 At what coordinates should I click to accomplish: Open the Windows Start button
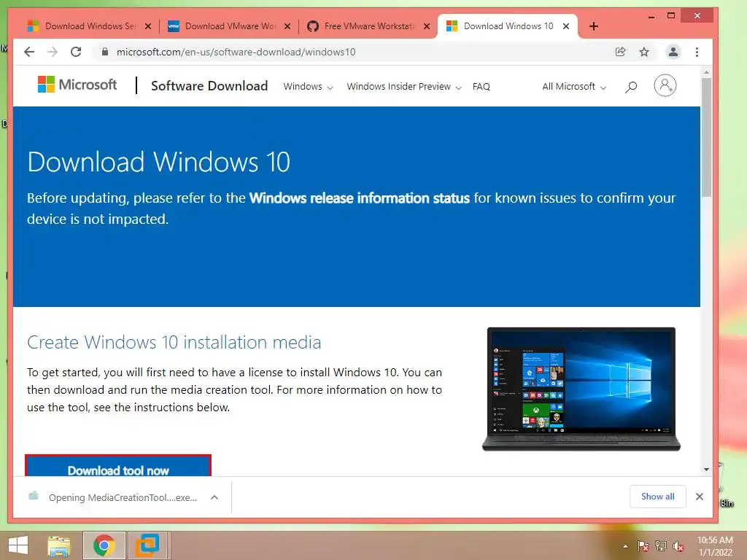point(18,545)
